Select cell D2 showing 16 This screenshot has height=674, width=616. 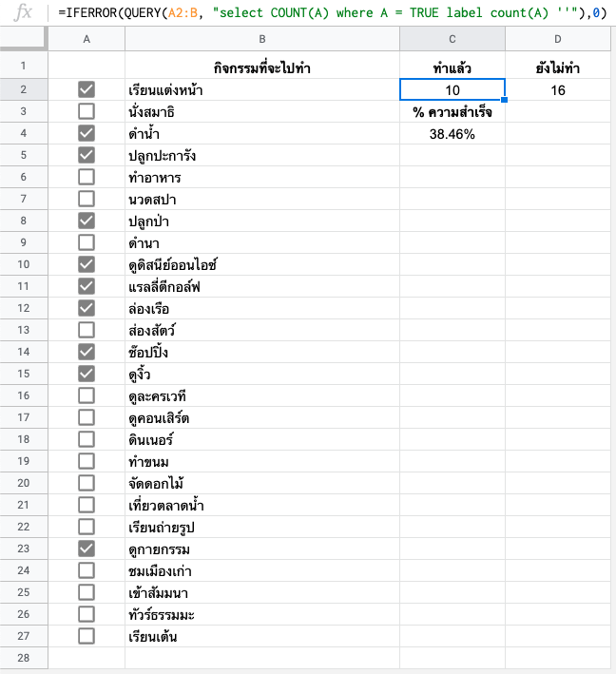pos(558,90)
